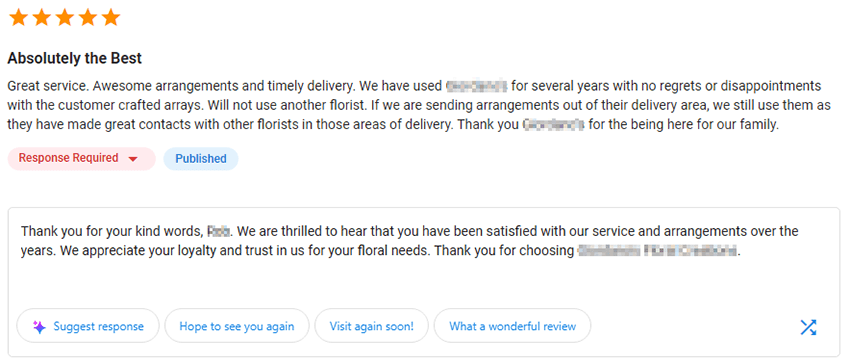
Task: Click the sparkle icon in Suggest response
Action: point(39,327)
